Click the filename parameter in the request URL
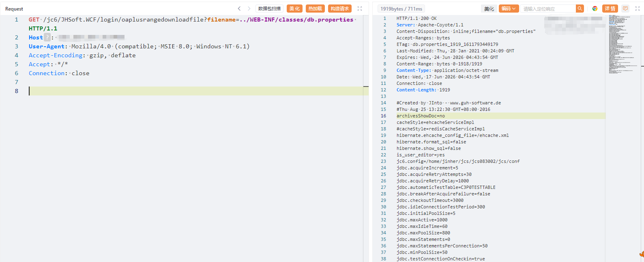Viewport: 644px width, 262px height. click(221, 19)
